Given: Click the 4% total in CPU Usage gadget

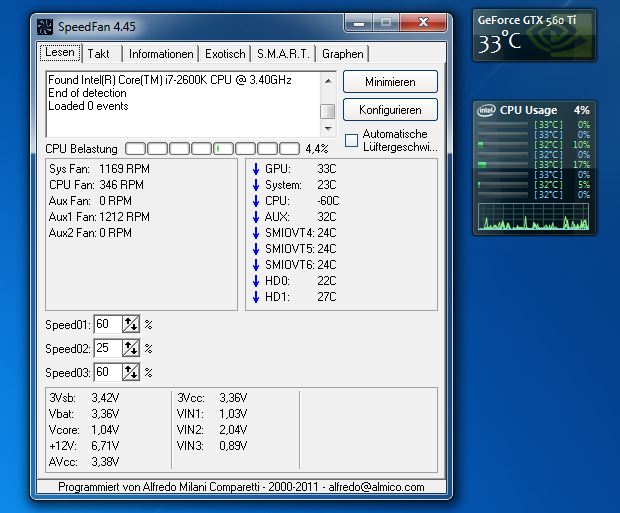Looking at the screenshot, I should pyautogui.click(x=582, y=110).
